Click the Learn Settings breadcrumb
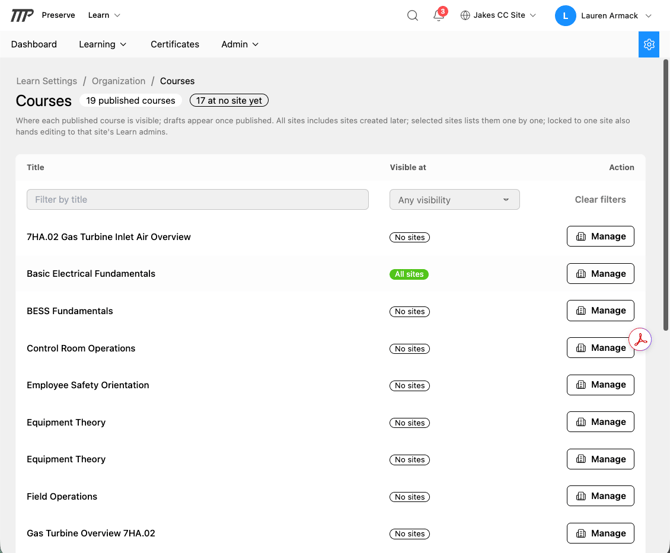This screenshot has width=670, height=553. click(47, 81)
